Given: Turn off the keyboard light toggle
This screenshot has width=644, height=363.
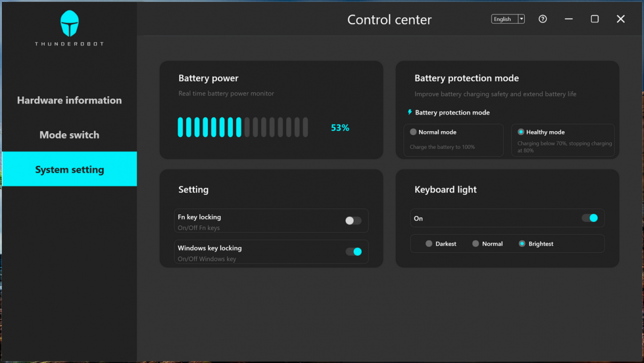Looking at the screenshot, I should click(590, 218).
